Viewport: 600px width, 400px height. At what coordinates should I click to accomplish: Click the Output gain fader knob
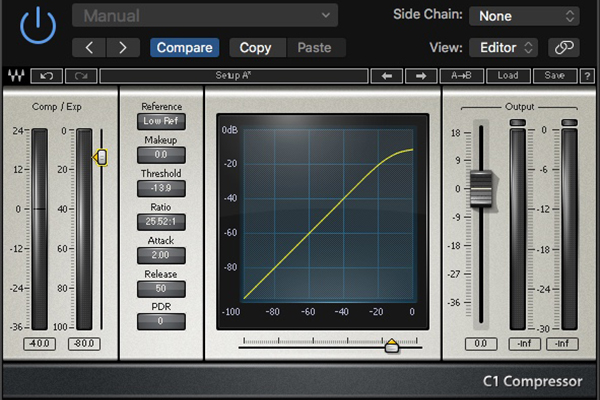click(481, 189)
